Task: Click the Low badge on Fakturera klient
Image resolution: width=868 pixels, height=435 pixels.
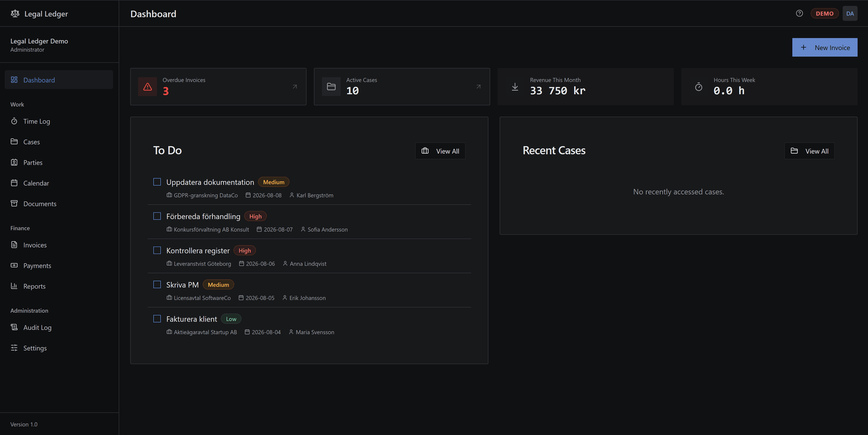Action: tap(231, 319)
